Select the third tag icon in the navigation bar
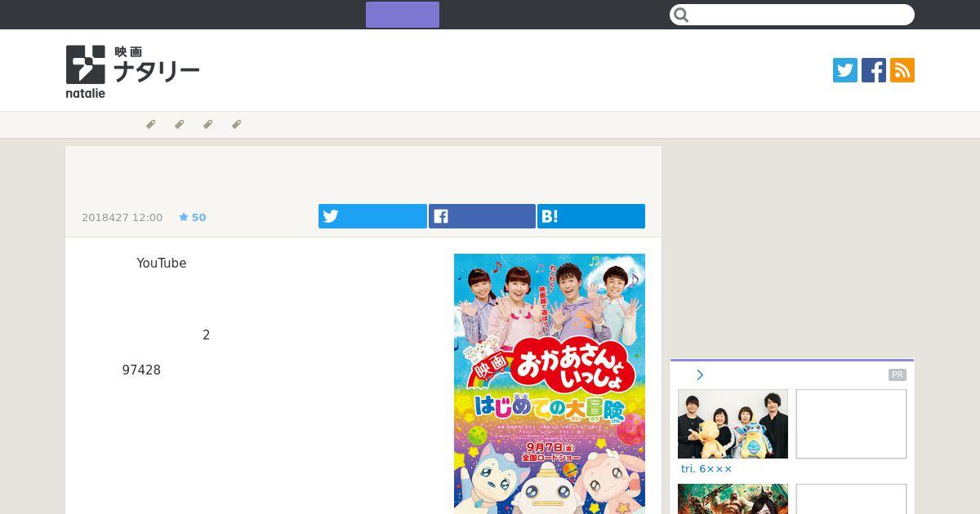This screenshot has height=514, width=980. click(x=207, y=125)
